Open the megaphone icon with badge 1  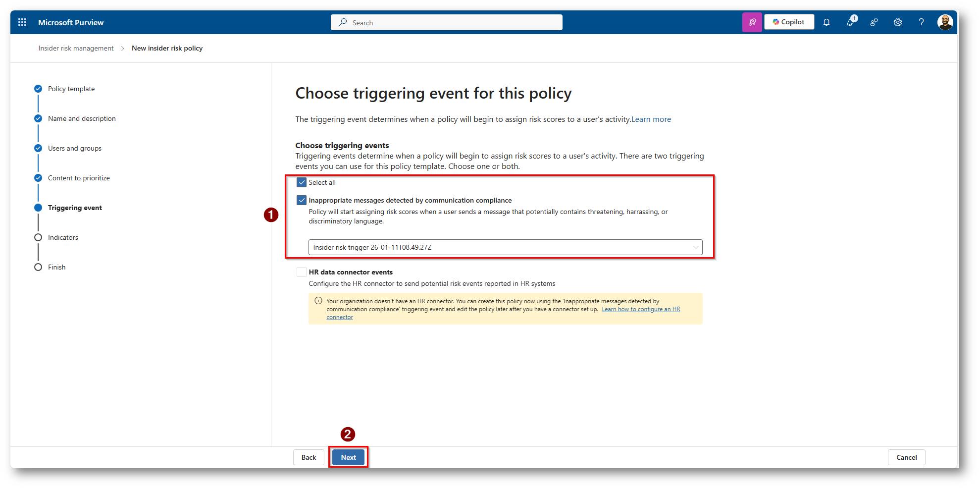(851, 22)
